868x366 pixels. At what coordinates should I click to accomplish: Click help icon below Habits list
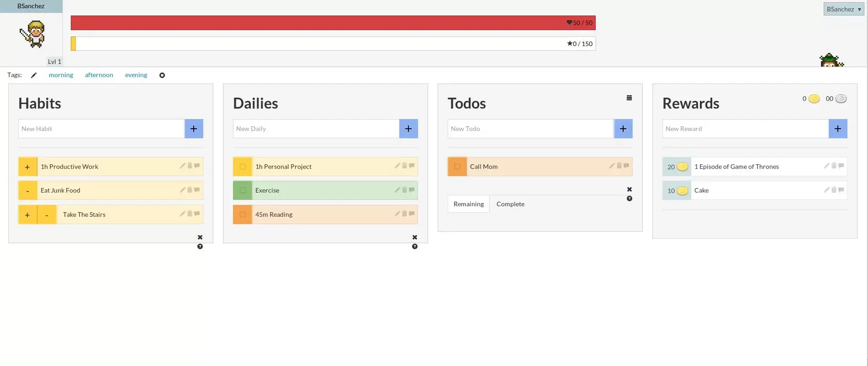click(x=200, y=246)
